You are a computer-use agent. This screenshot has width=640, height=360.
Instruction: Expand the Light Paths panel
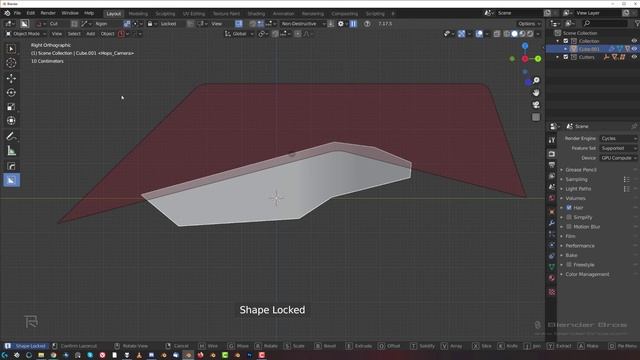point(578,189)
